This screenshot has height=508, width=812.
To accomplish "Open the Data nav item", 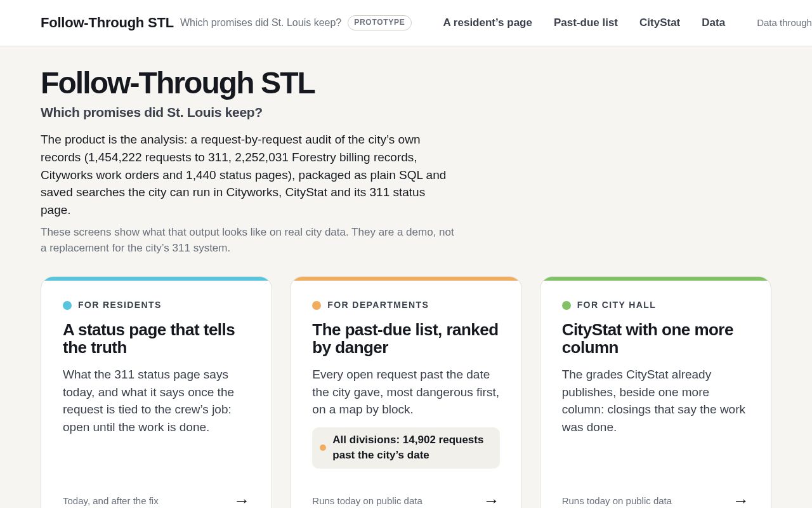I will 713,23.
